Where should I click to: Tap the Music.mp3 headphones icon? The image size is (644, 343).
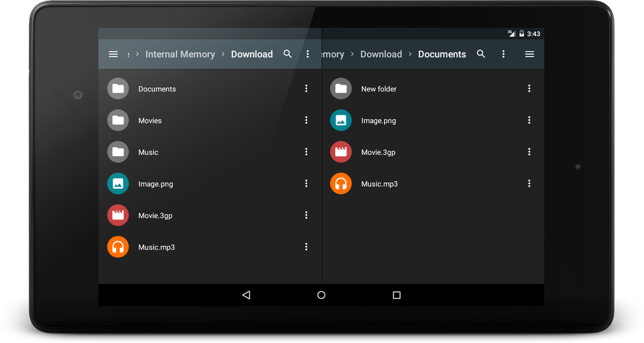click(118, 247)
